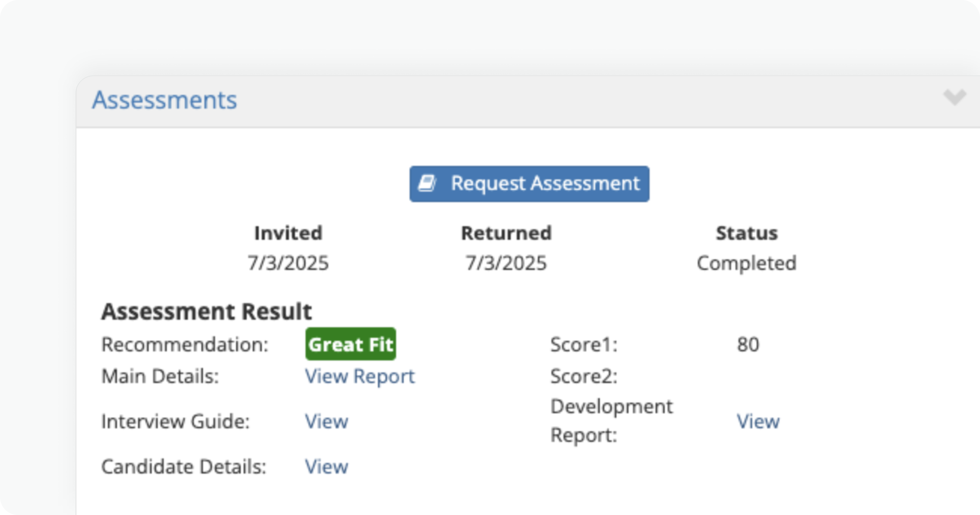
Task: Click the book icon on Request Assessment
Action: [427, 184]
